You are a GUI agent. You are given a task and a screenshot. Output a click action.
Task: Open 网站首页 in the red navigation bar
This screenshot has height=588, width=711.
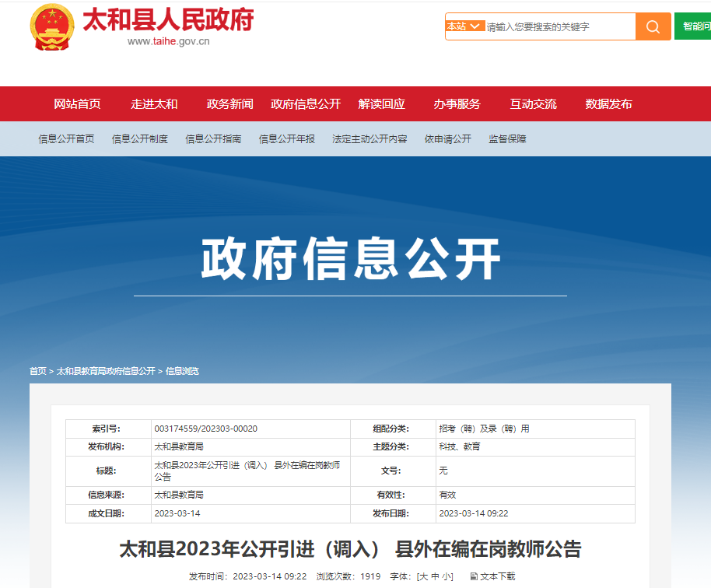(77, 104)
